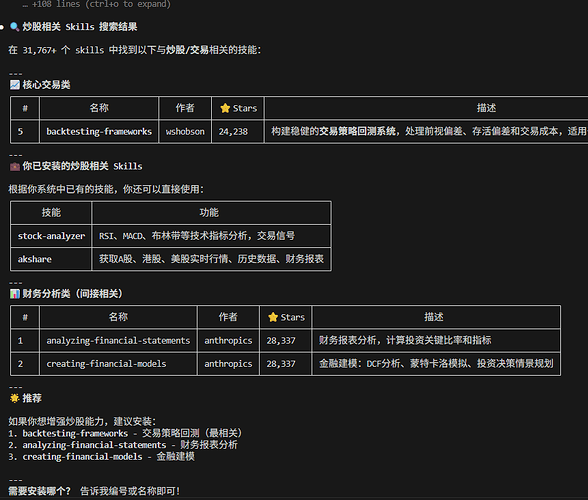This screenshot has width=588, height=500.
Task: Click 28,337 stars in row 1
Action: [285, 341]
